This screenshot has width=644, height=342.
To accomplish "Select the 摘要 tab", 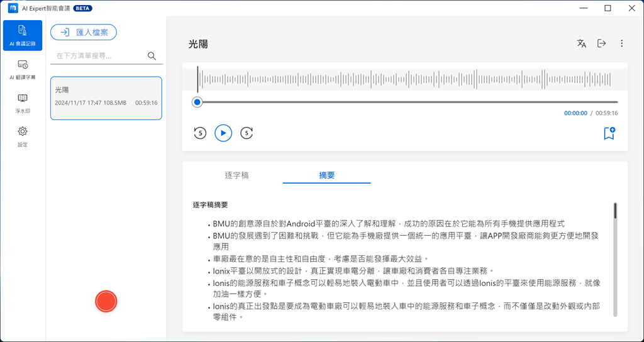I will coord(326,175).
